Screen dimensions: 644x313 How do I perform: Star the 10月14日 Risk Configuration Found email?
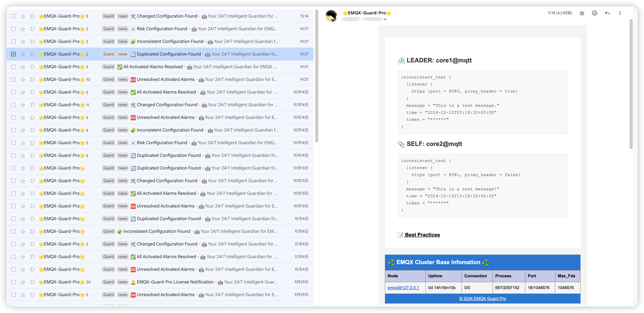23,143
